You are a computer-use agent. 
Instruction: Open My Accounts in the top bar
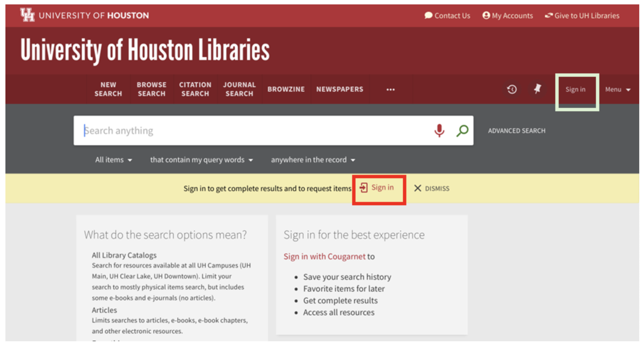(x=508, y=16)
